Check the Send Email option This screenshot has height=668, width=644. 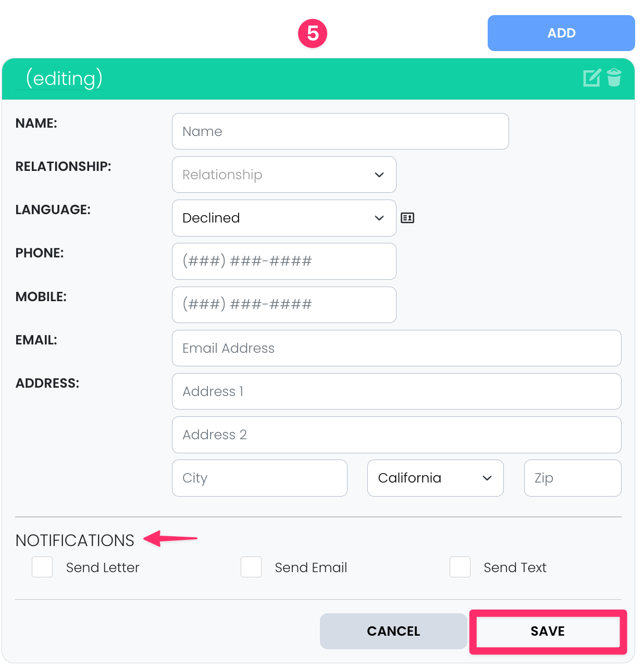click(251, 567)
